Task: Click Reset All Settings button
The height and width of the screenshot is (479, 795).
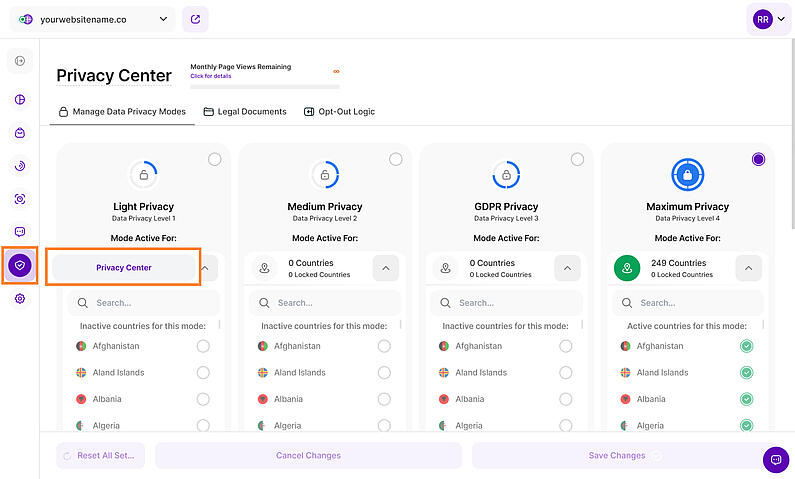Action: click(100, 456)
